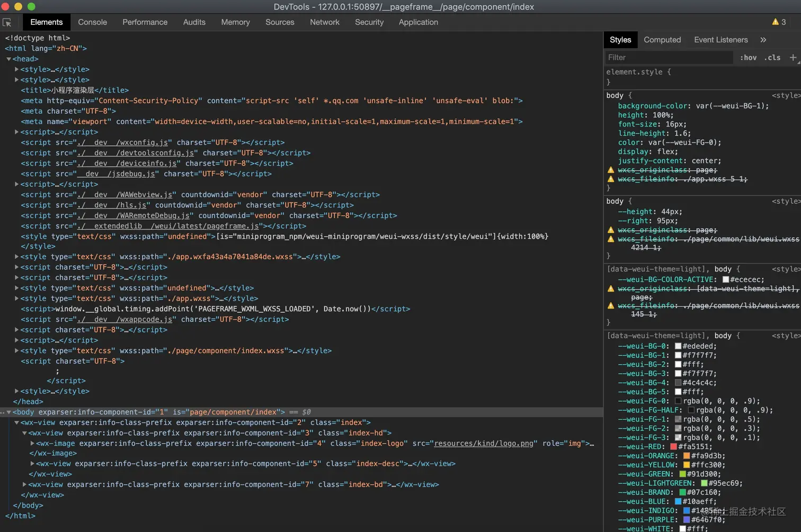Open the deviceinfo.js script link
Image resolution: width=801 pixels, height=532 pixels.
coord(127,164)
